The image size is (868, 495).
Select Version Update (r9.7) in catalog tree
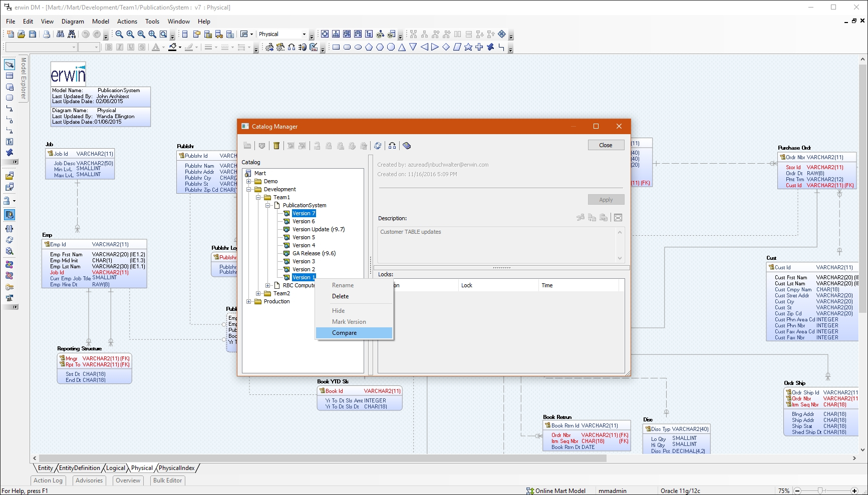[319, 229]
